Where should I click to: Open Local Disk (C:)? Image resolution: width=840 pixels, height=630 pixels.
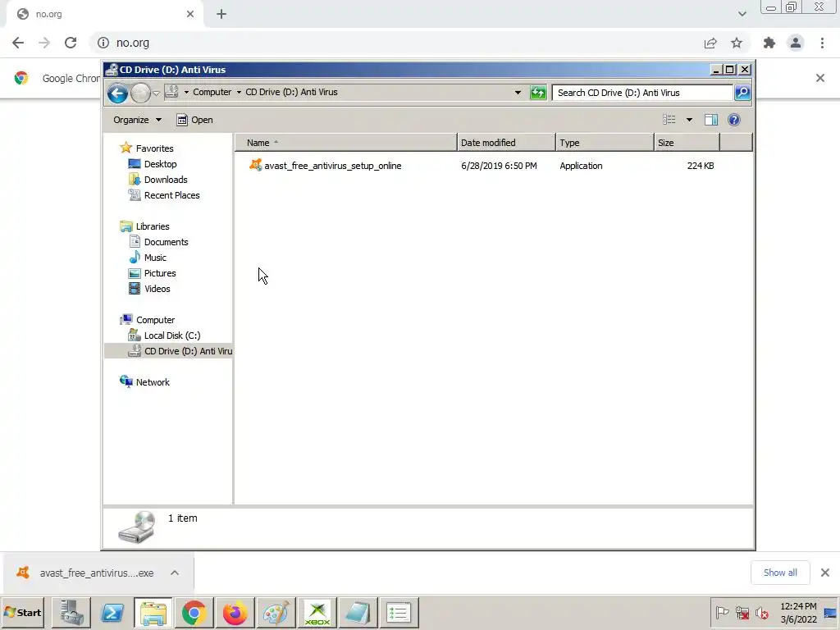click(172, 336)
